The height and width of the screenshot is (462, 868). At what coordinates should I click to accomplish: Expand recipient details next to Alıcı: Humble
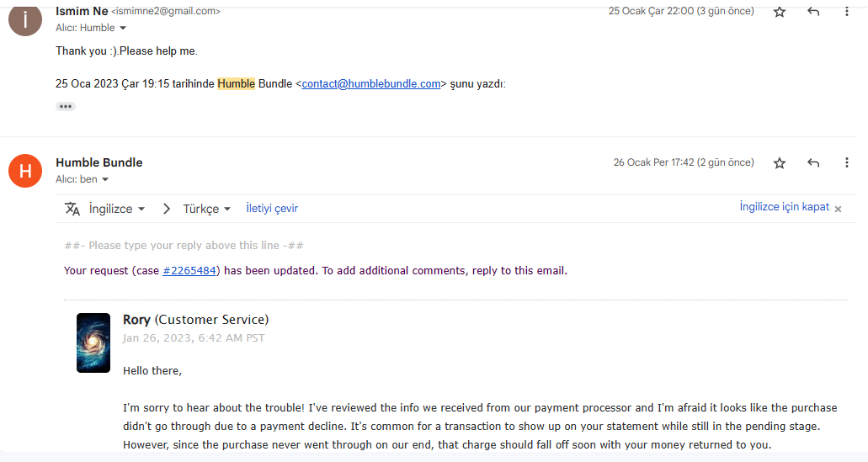(x=123, y=28)
